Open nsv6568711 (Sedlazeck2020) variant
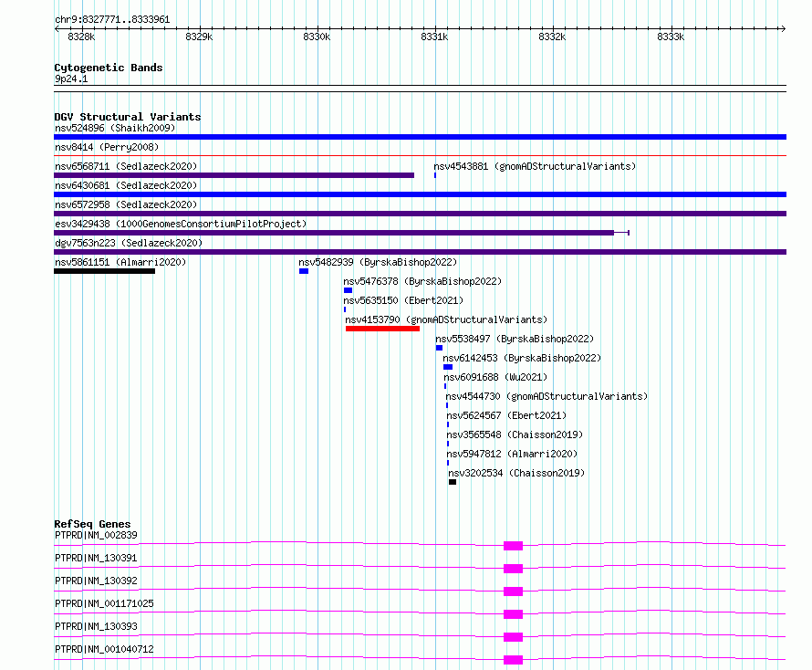This screenshot has height=670, width=812. (x=126, y=166)
